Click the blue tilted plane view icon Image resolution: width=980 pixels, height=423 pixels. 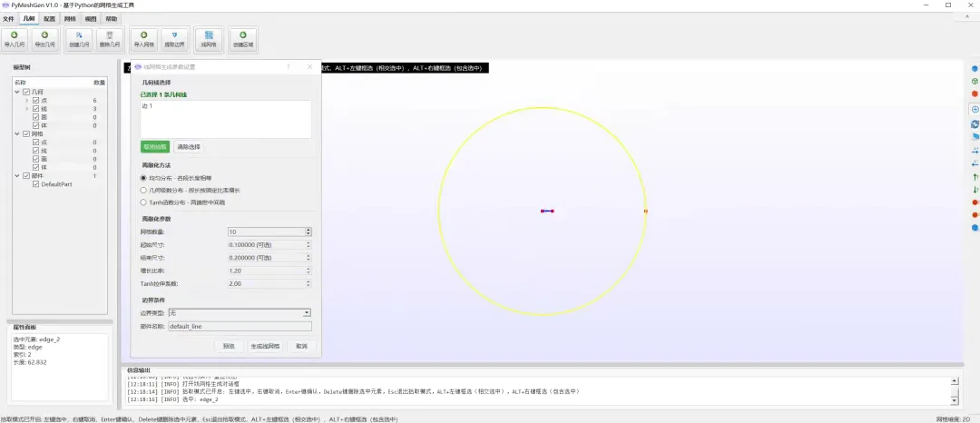975,136
